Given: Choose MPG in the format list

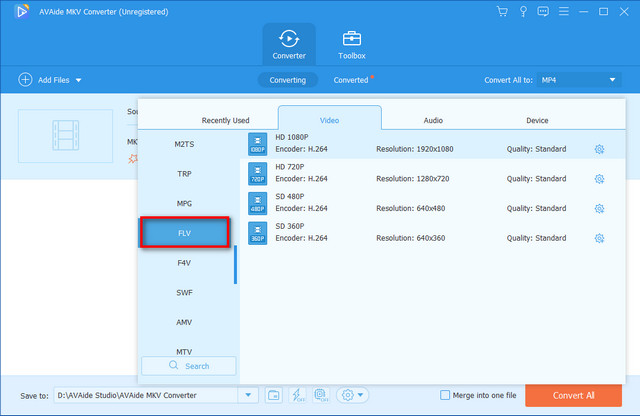Looking at the screenshot, I should [184, 203].
